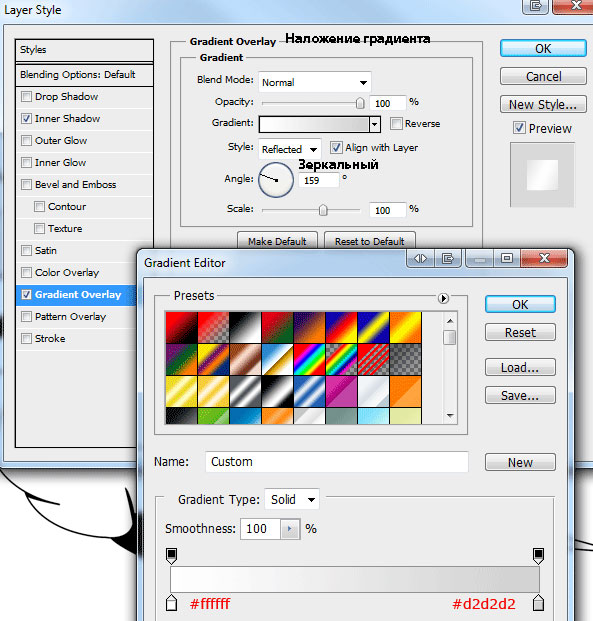Viewport: 593px width, 621px height.
Task: Click Cancel in the Layer Style dialog
Action: tap(543, 76)
